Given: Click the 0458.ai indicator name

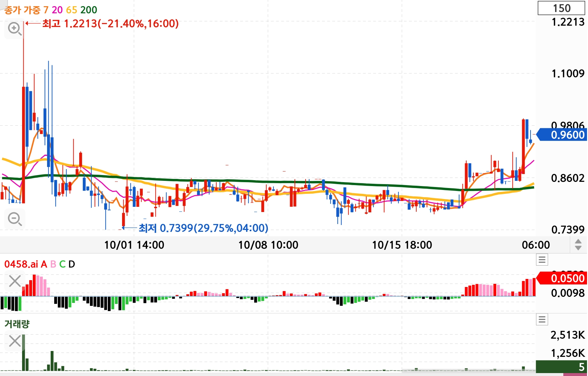Looking at the screenshot, I should (21, 264).
